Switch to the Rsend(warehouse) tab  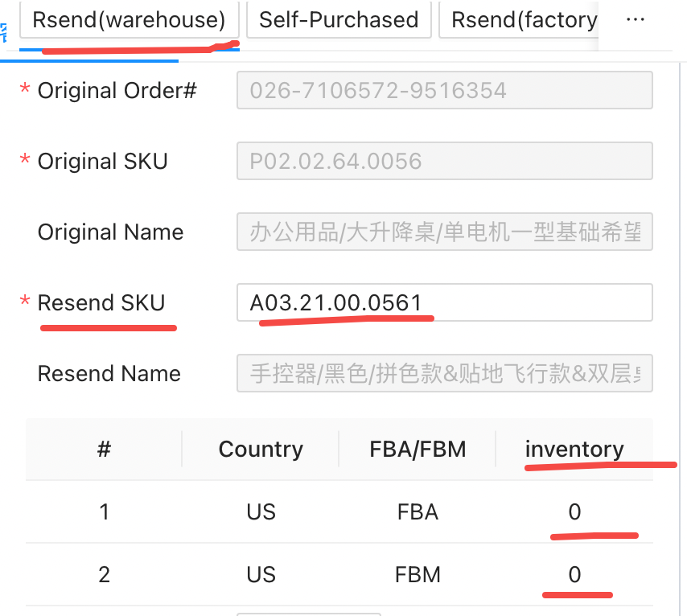click(x=129, y=20)
